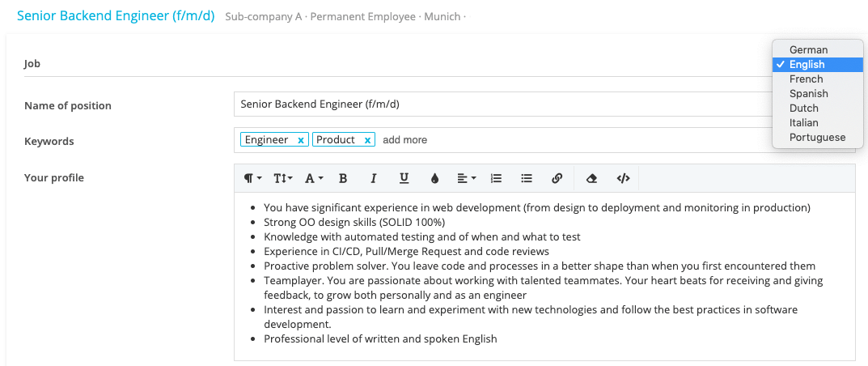
Task: Remove the Engineer keyword tag
Action: tap(301, 140)
